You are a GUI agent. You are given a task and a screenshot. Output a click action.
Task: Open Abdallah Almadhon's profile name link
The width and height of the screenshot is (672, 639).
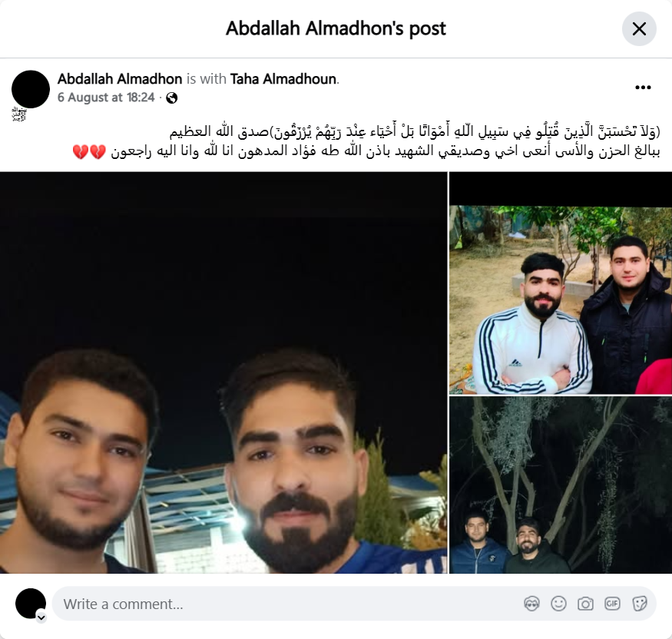(120, 79)
